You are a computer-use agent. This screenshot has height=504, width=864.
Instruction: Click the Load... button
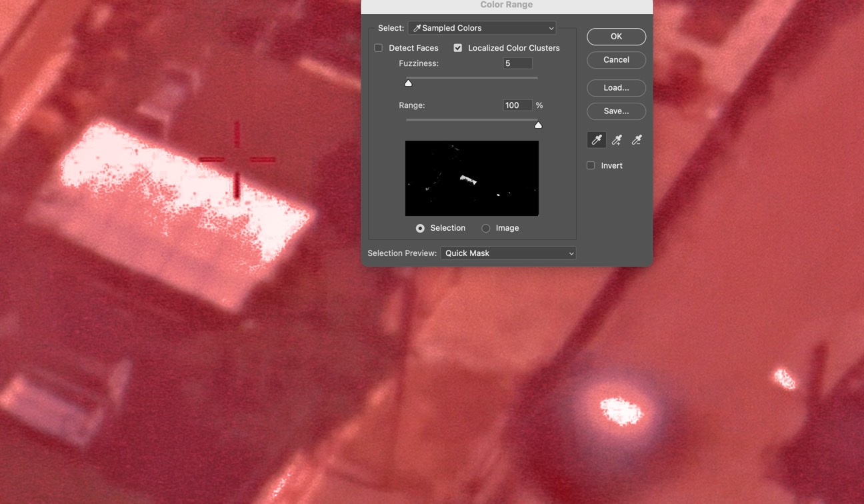[x=616, y=88]
